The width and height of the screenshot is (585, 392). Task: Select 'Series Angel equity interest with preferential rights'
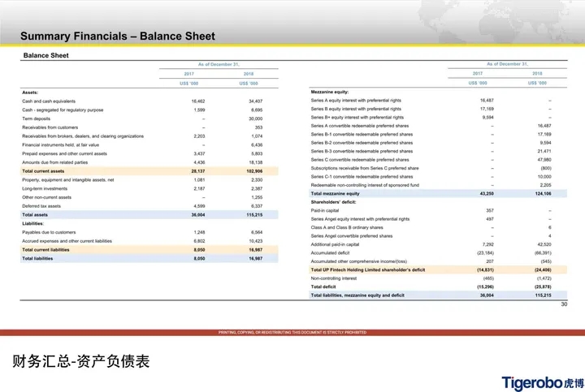[360, 219]
